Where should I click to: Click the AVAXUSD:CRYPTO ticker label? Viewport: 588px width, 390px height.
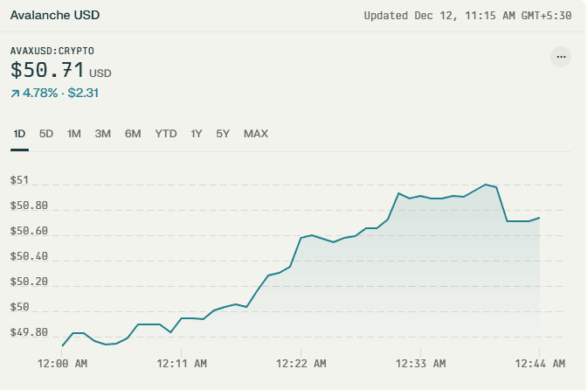(52, 51)
